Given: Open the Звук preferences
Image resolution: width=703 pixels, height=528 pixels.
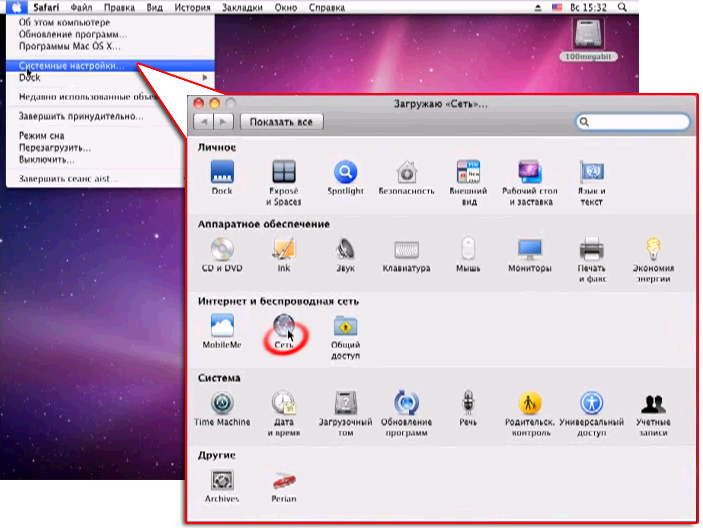Looking at the screenshot, I should click(x=345, y=249).
